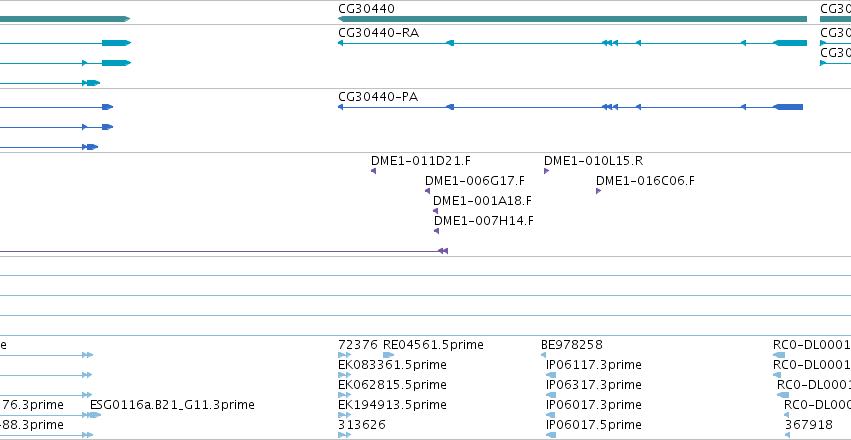Select the purple arrow marker under DME1-007H14.F
Screen dimensions: 851x440
(x=436, y=231)
